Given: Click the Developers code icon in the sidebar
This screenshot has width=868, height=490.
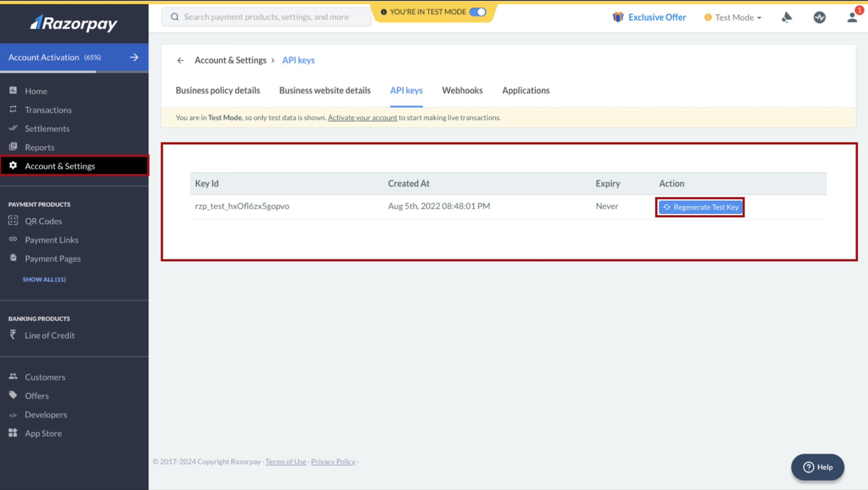Looking at the screenshot, I should tap(13, 415).
